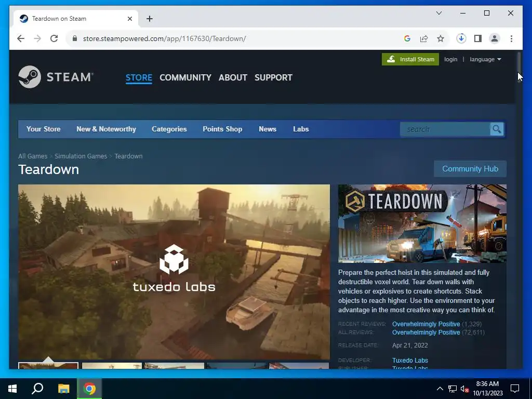Open the language dropdown
This screenshot has height=399, width=532.
coord(485,59)
